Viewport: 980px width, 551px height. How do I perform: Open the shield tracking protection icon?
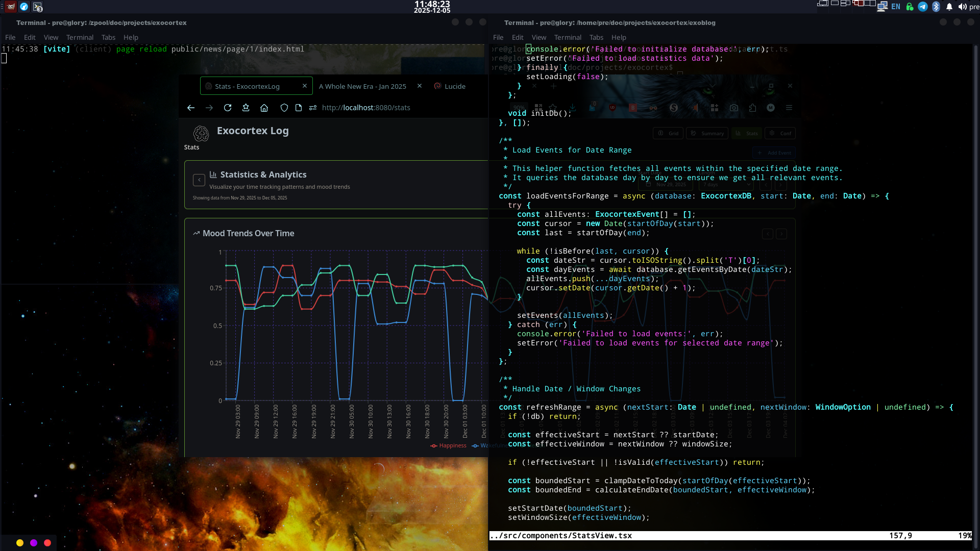coord(284,108)
